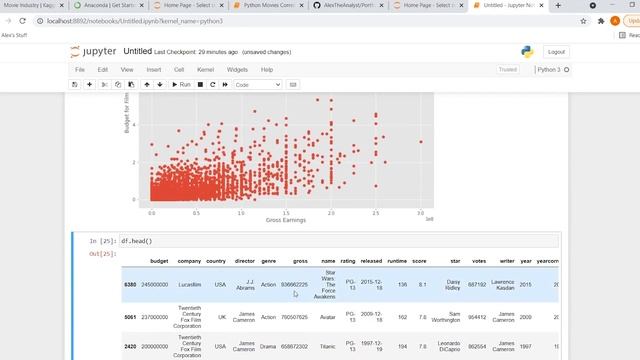
Task: Click the budget column header
Action: [159, 261]
